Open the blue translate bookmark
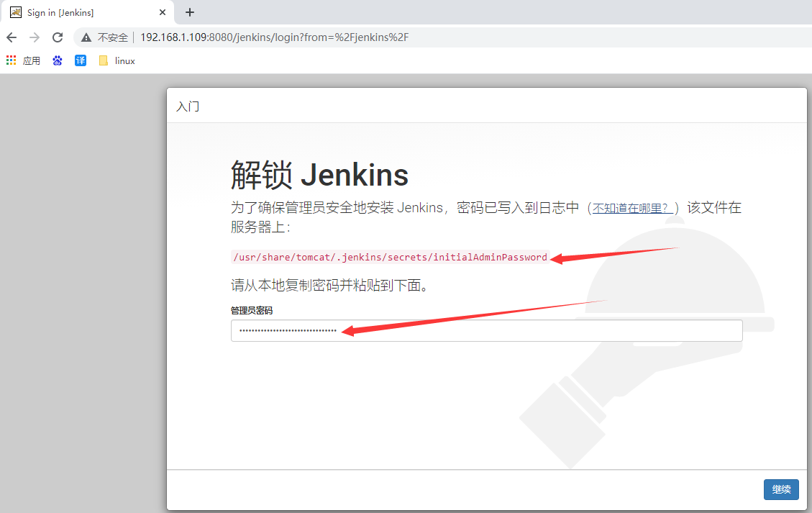This screenshot has height=513, width=812. (81, 61)
